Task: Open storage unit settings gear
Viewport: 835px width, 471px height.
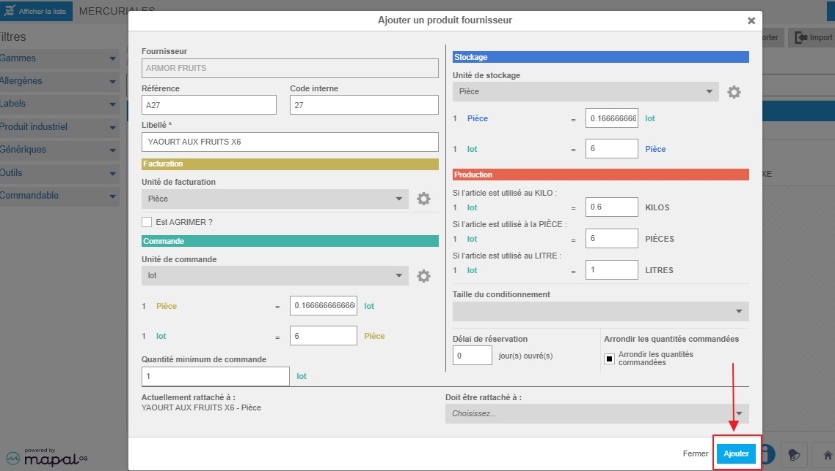Action: (734, 92)
